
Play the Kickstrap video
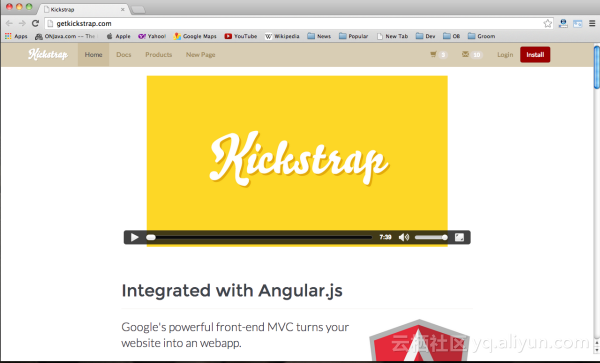134,238
